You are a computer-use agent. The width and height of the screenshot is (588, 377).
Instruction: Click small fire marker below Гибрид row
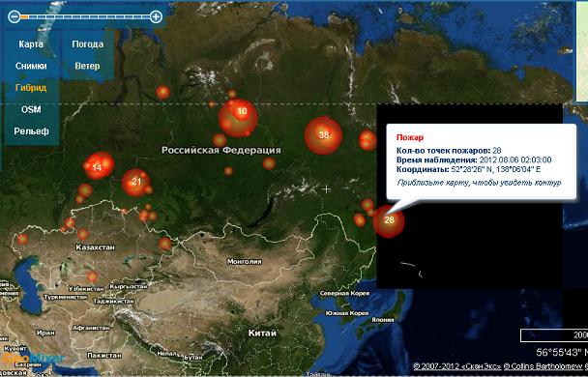pos(162,92)
